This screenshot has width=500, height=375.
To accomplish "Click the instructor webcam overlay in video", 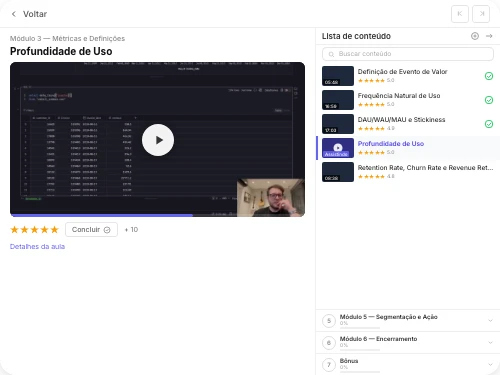I will tap(271, 198).
